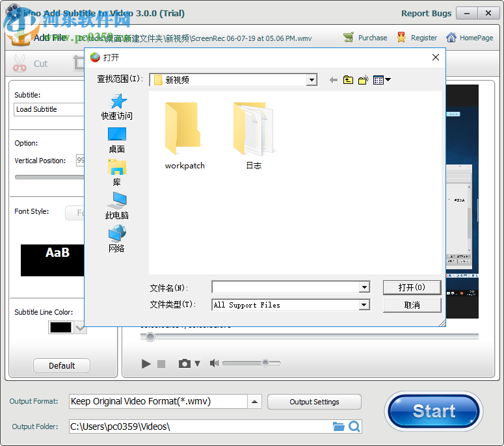This screenshot has width=504, height=446.
Task: Go back to previous folder in dialog
Action: pyautogui.click(x=334, y=80)
